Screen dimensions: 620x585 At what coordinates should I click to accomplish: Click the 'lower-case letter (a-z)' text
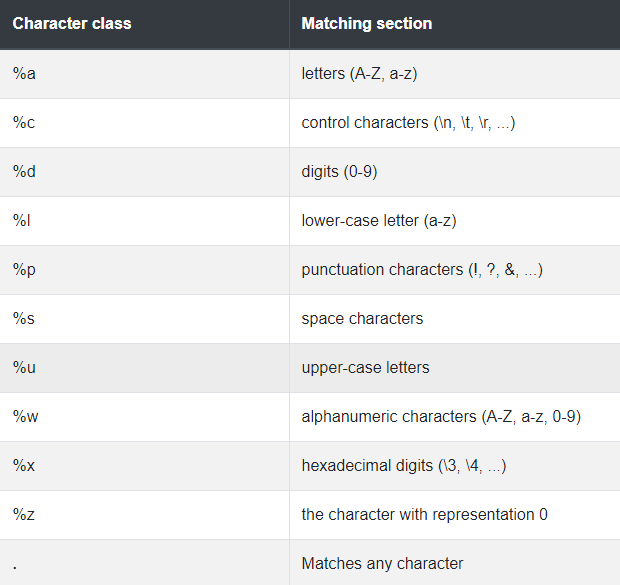(x=379, y=220)
